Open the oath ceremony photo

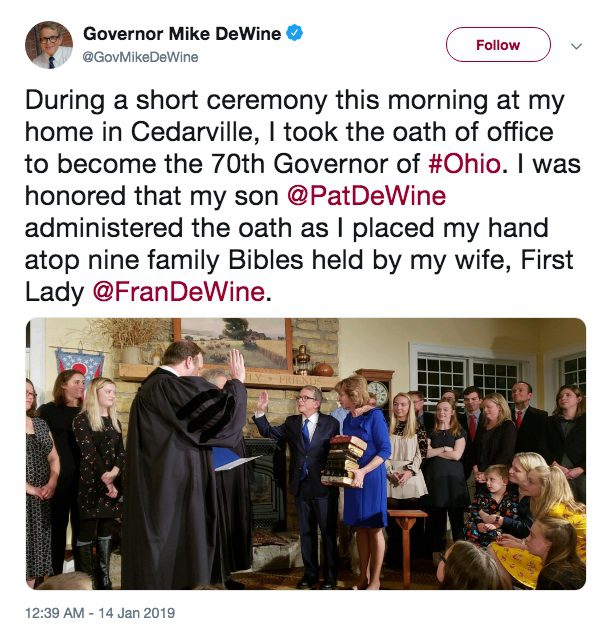(x=306, y=454)
